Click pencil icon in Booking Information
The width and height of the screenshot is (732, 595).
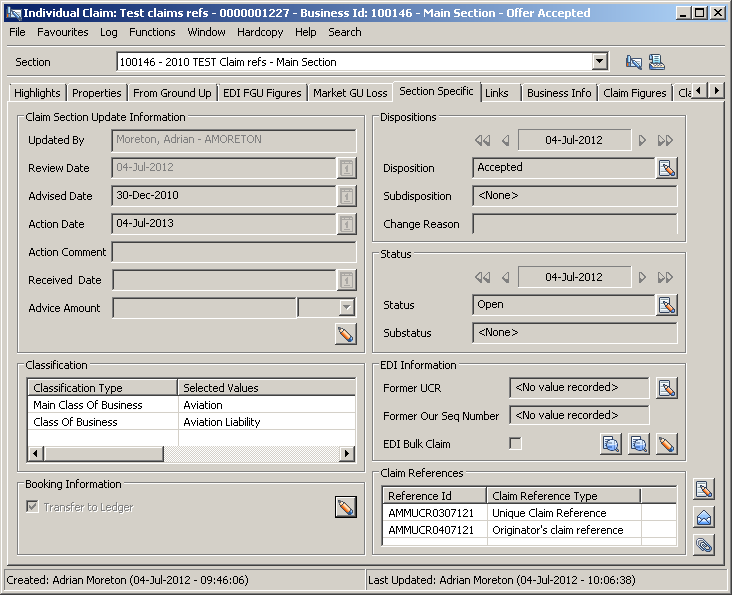click(x=345, y=507)
